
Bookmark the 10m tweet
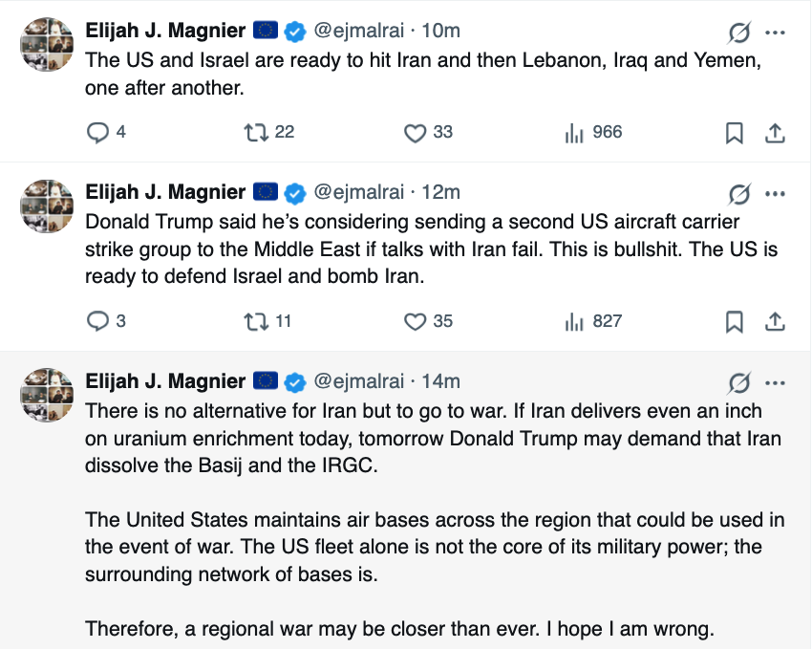[x=735, y=133]
